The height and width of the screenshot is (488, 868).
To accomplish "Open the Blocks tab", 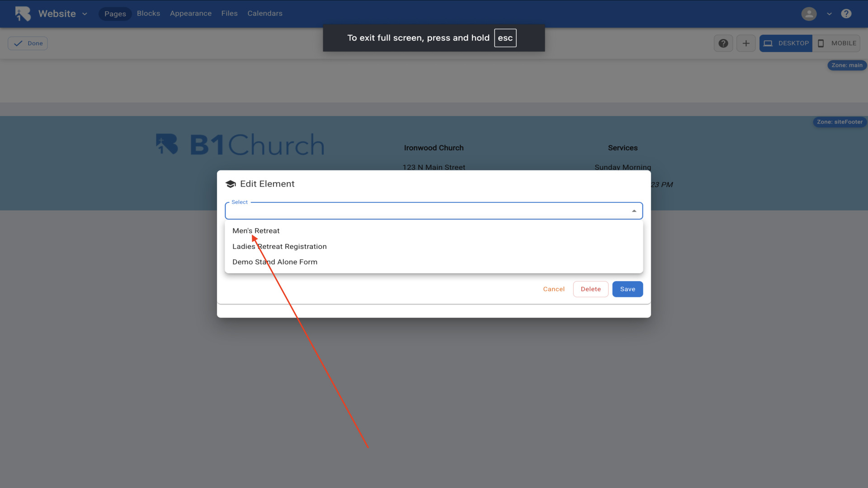I will pyautogui.click(x=148, y=14).
